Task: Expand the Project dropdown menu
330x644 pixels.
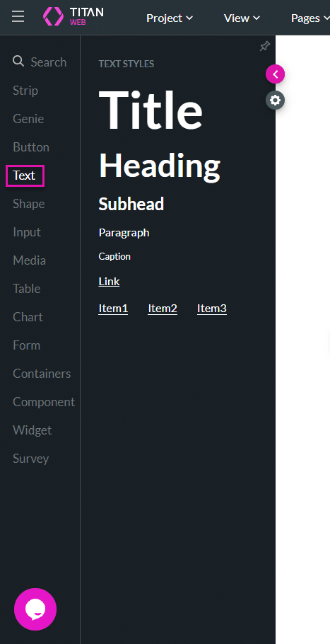Action: 170,18
